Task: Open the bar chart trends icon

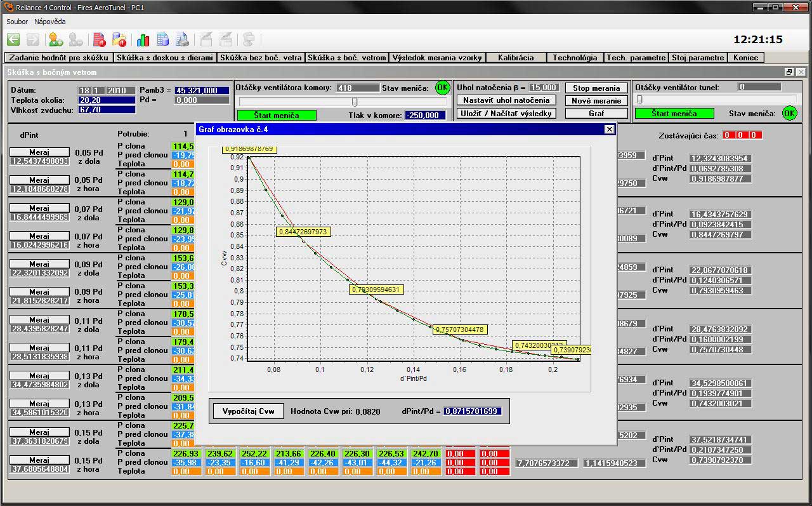Action: click(143, 40)
